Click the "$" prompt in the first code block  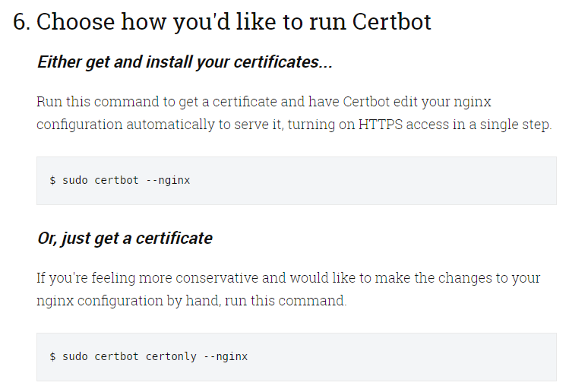click(52, 180)
